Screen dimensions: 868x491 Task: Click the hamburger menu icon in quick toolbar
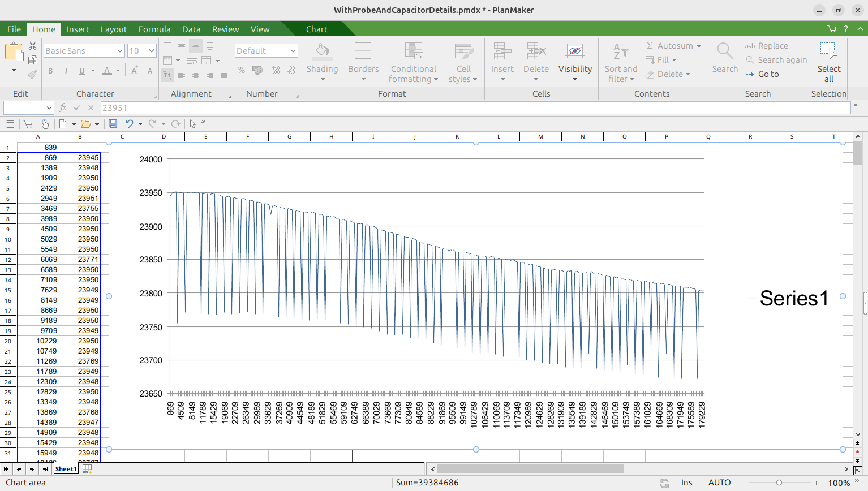10,124
